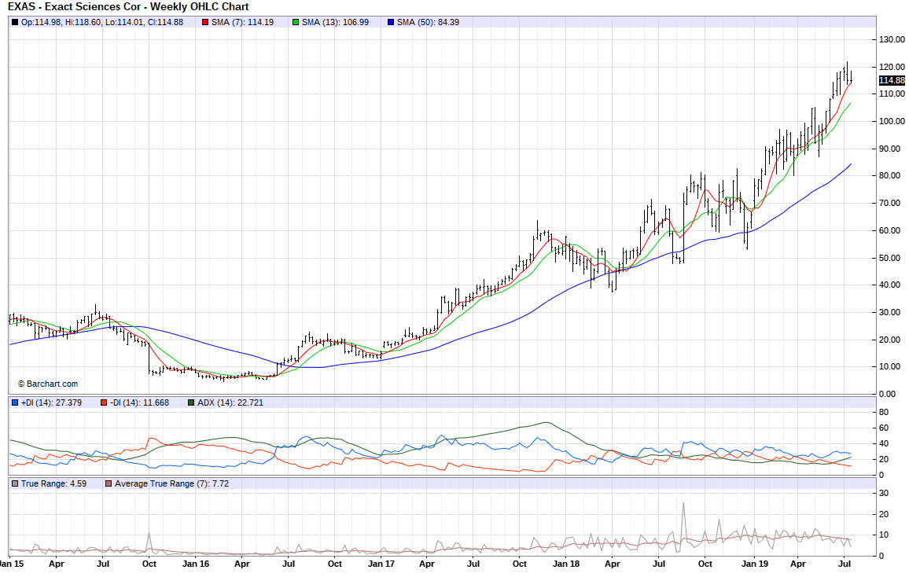
Task: Click the 'SMA (13): 106.99' legend label
Action: 335,22
